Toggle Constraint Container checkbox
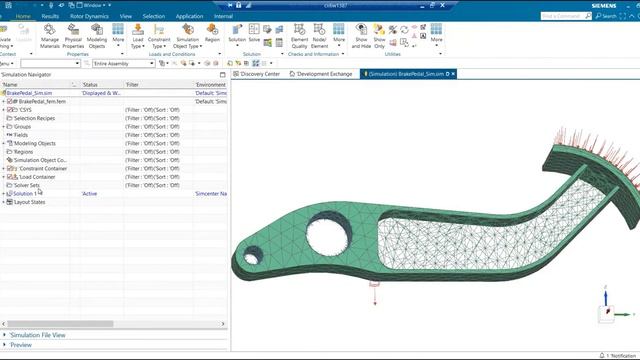The image size is (640, 360). [10, 169]
